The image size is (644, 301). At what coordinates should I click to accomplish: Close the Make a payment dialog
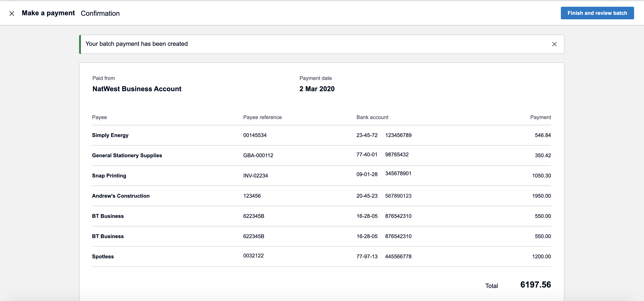point(11,13)
